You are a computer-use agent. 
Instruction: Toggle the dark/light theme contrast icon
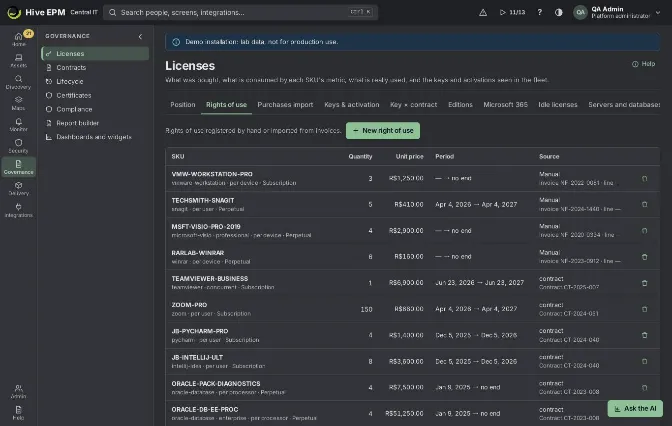pos(558,12)
